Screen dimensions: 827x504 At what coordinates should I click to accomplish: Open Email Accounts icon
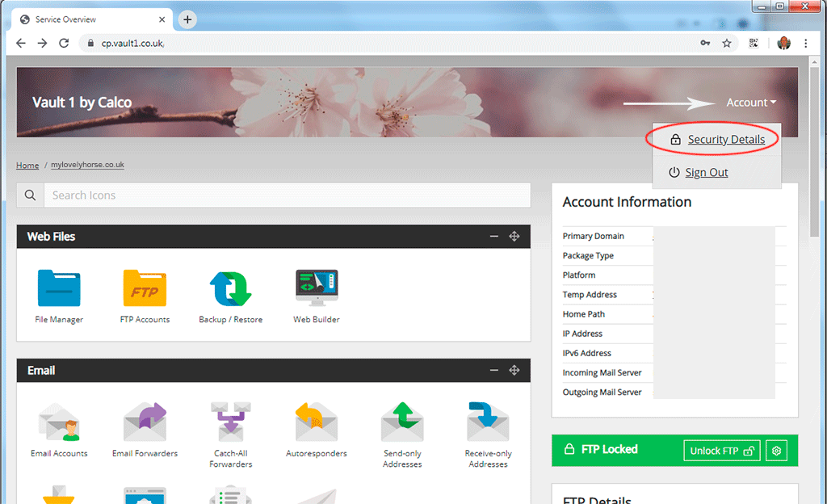coord(59,422)
